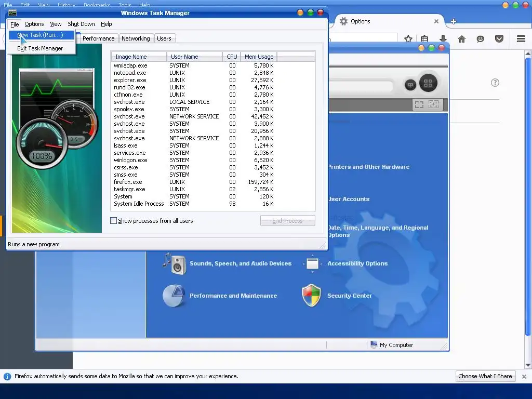Click the End Process button
Viewport: 532px width, 399px height.
(288, 221)
